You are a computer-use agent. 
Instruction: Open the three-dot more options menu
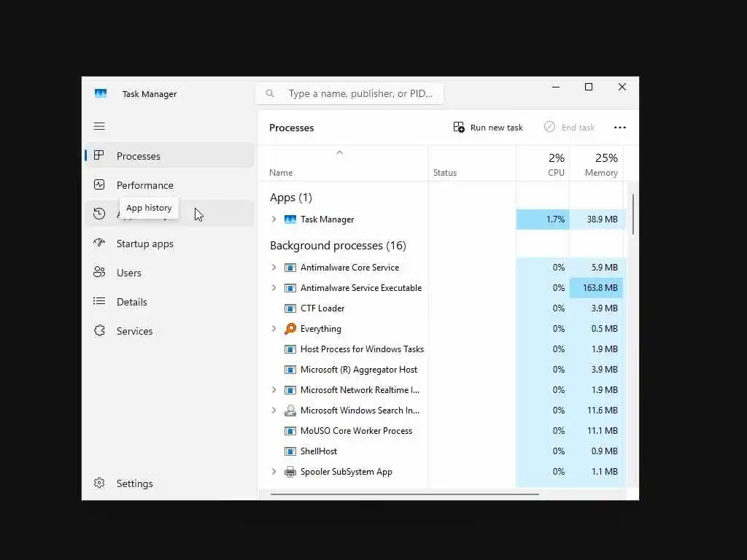pyautogui.click(x=620, y=127)
